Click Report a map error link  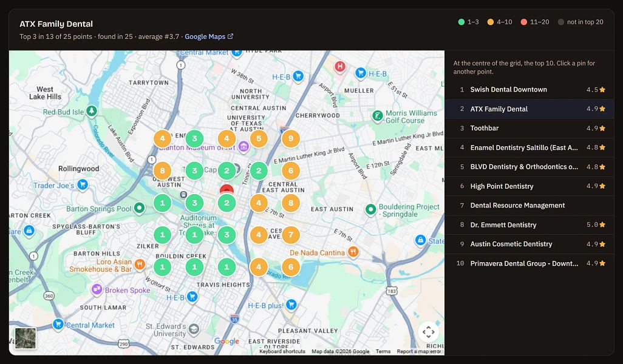click(419, 351)
